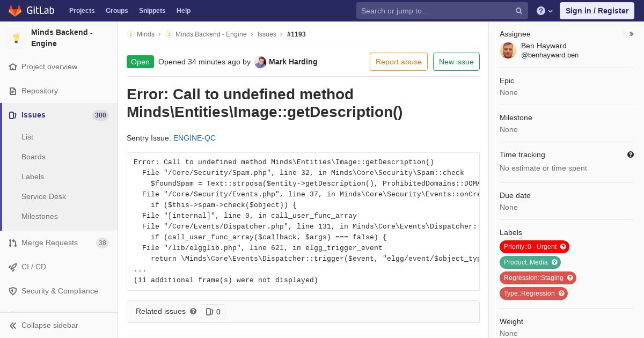Click help icon on Product::Media label

pos(554,262)
